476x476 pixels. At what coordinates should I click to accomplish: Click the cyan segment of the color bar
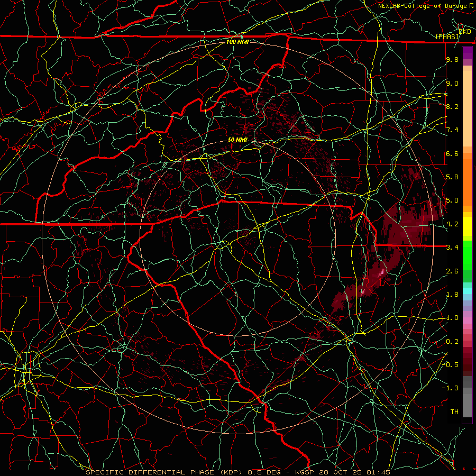[x=467, y=291]
